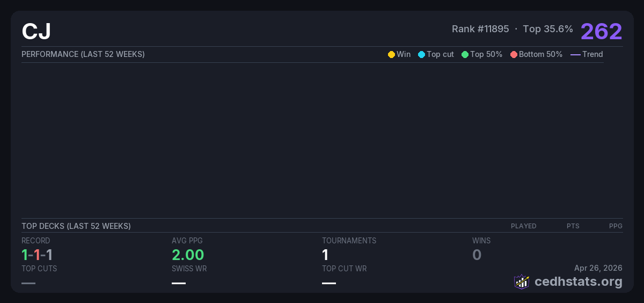644x303 pixels.
Task: Toggle the Win series legend label
Action: 404,54
